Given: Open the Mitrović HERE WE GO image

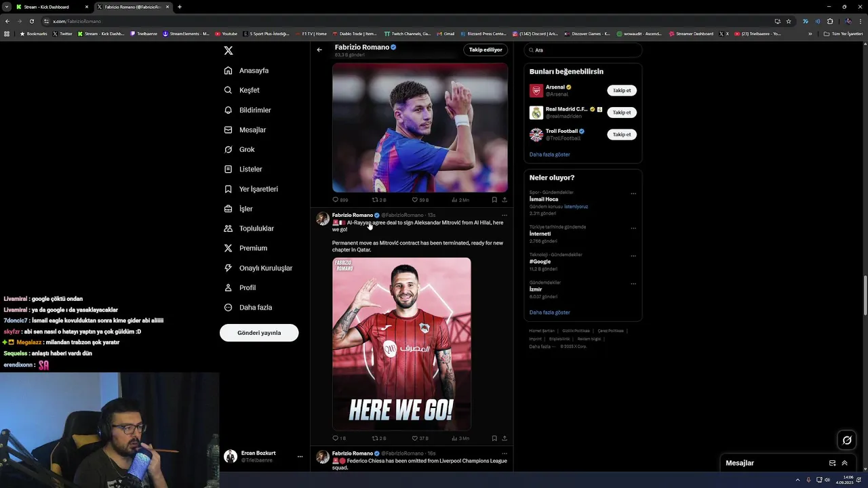Looking at the screenshot, I should coord(401,344).
